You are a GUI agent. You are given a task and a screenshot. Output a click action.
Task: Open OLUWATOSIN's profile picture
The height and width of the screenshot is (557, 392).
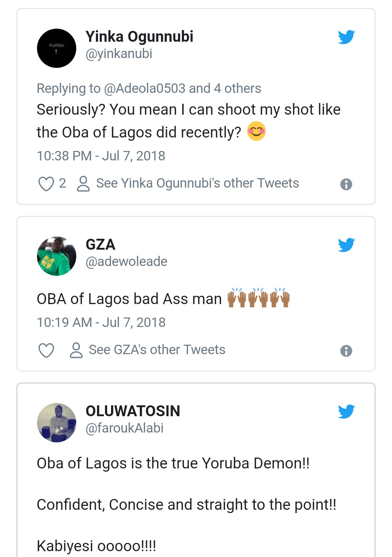click(x=57, y=423)
